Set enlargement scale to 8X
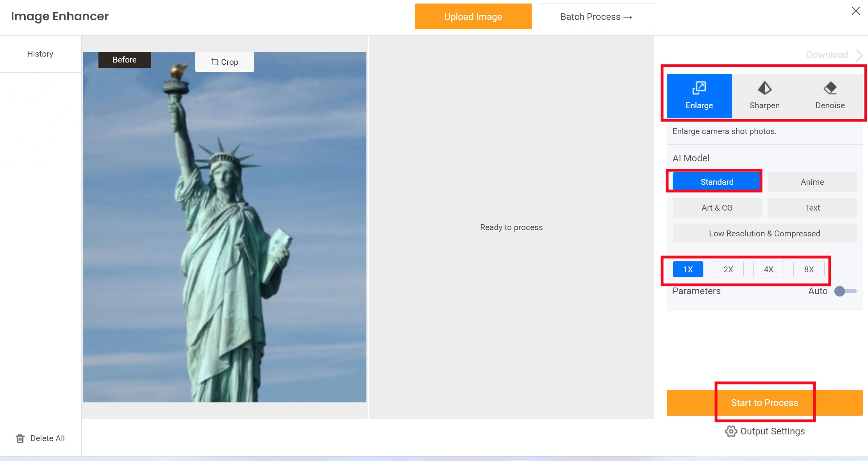The width and height of the screenshot is (868, 461). 809,269
